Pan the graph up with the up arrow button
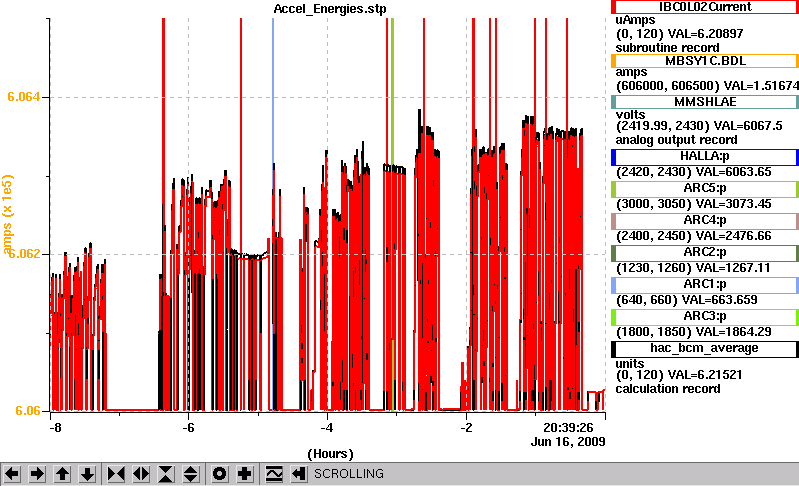 pyautogui.click(x=62, y=474)
